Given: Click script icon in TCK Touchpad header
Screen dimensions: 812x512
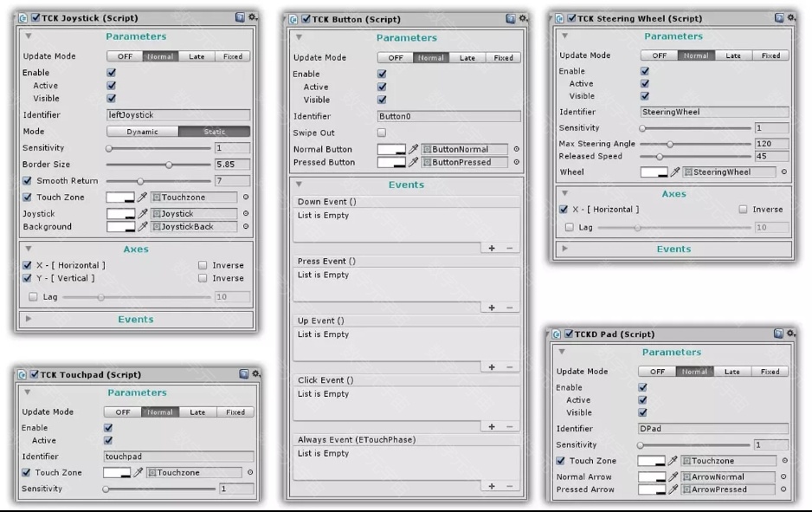Looking at the screenshot, I should [23, 374].
